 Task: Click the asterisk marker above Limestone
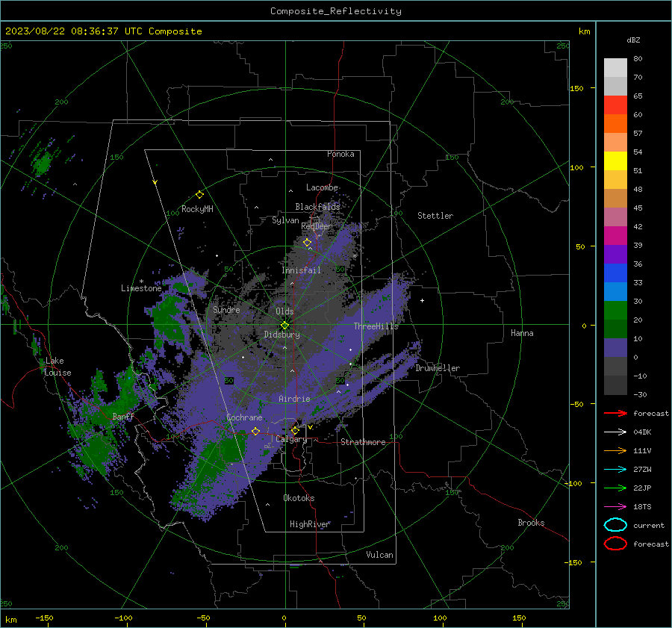click(141, 282)
